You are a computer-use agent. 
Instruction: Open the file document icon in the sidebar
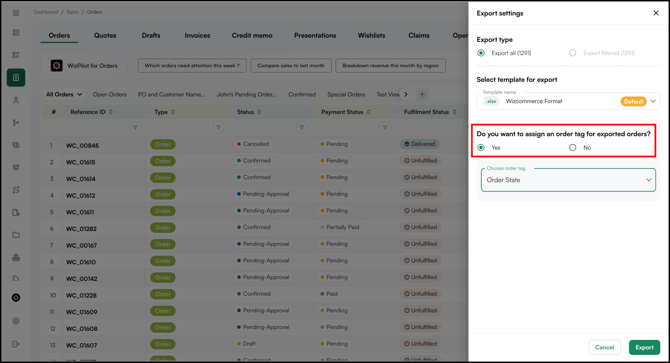[16, 213]
